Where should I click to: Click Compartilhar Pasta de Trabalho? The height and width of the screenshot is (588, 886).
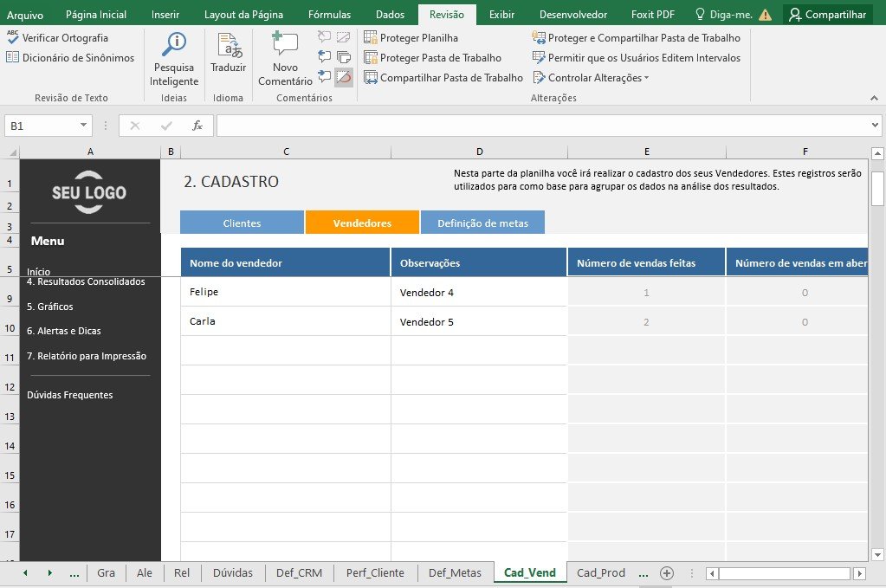tap(443, 77)
